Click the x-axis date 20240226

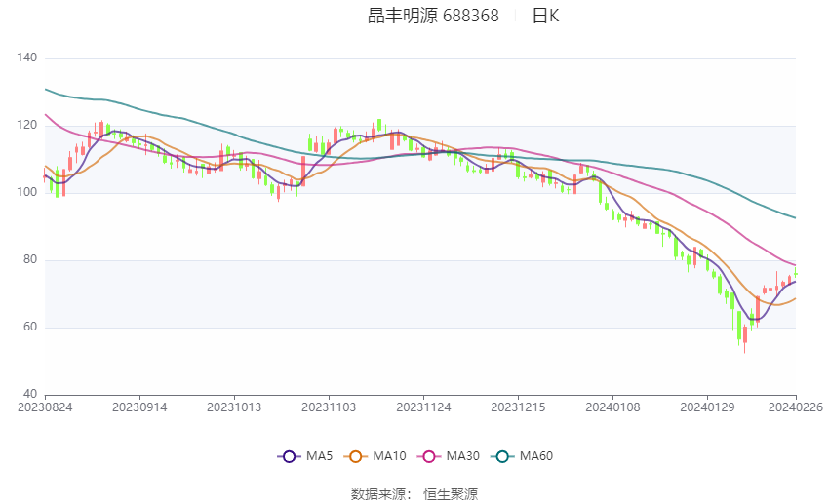[796, 407]
